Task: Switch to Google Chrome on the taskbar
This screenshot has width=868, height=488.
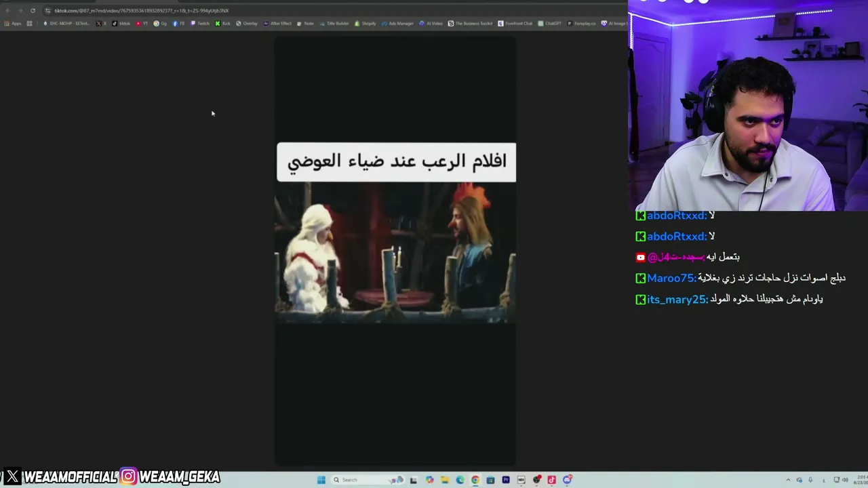Action: click(x=475, y=480)
